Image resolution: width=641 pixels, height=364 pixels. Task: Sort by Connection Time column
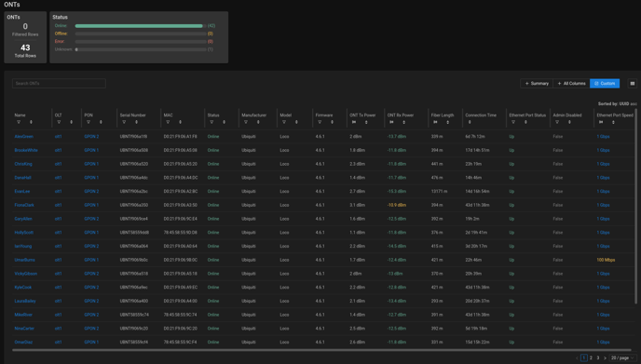[470, 122]
